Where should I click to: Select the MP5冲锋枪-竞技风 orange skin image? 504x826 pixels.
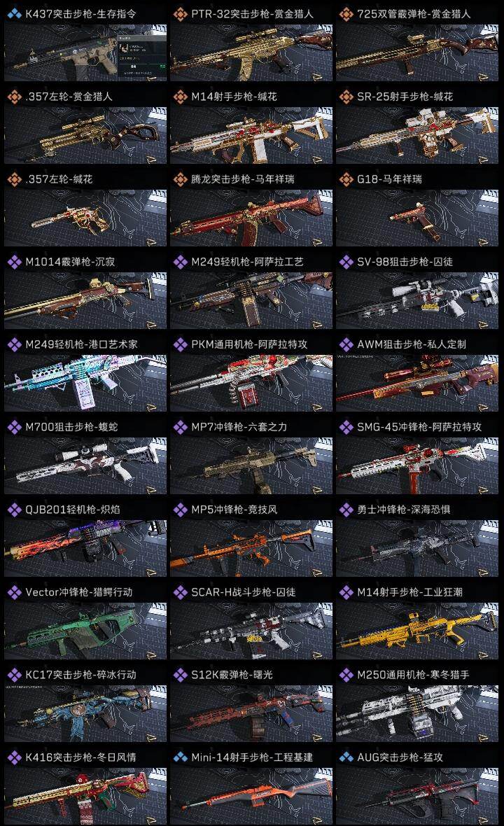pos(251,548)
